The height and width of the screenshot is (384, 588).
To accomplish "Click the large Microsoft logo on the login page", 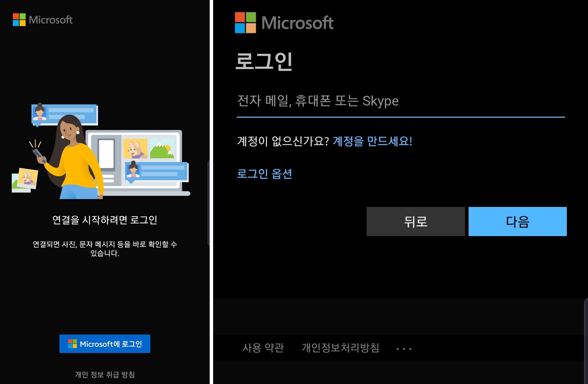I will (284, 23).
